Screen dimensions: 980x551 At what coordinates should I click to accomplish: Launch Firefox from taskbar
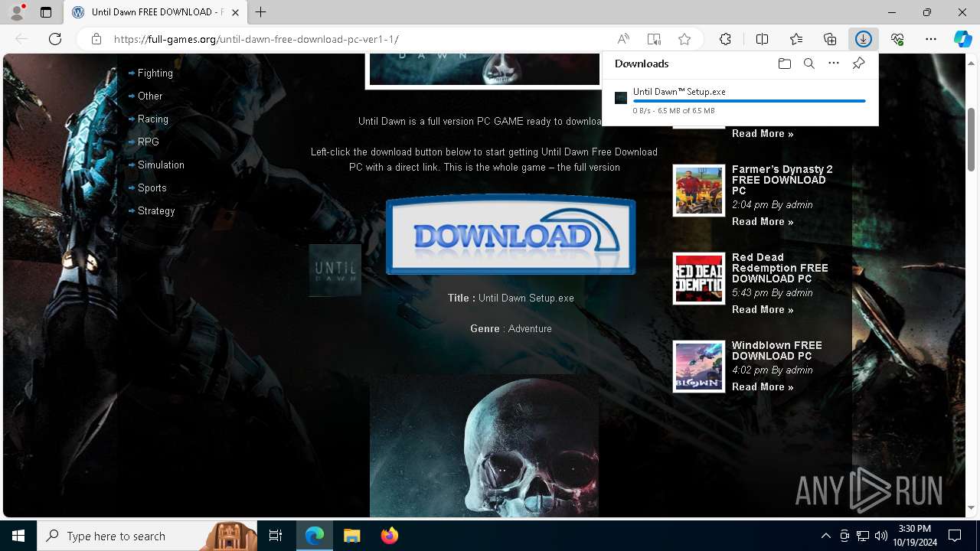pyautogui.click(x=390, y=536)
